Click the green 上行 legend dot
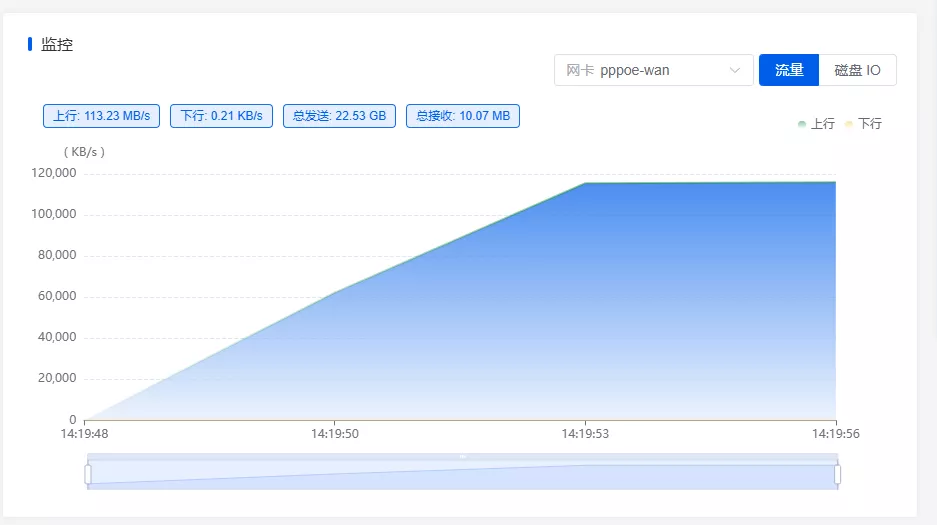This screenshot has width=937, height=525. click(802, 124)
